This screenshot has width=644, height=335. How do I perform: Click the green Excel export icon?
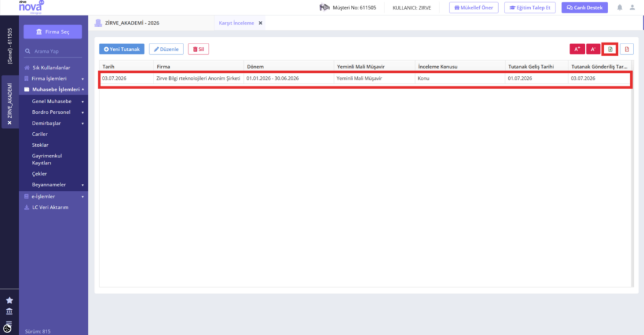[610, 49]
